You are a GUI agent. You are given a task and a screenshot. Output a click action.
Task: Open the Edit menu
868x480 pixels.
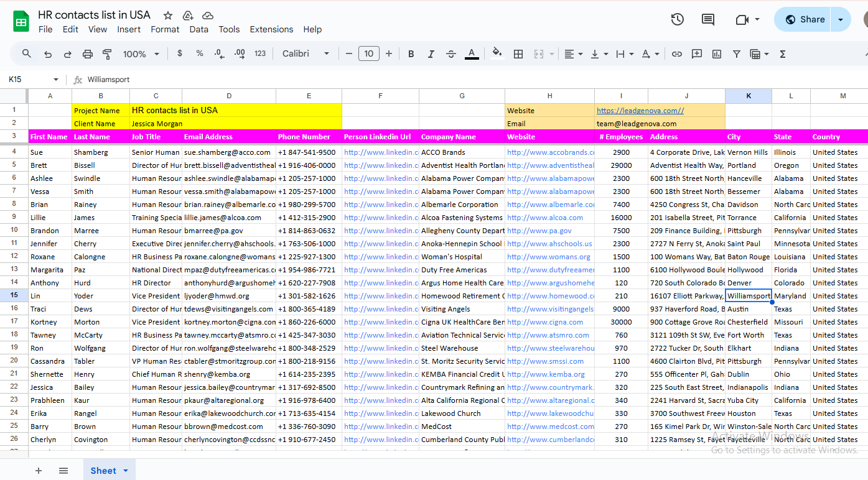[x=70, y=29]
